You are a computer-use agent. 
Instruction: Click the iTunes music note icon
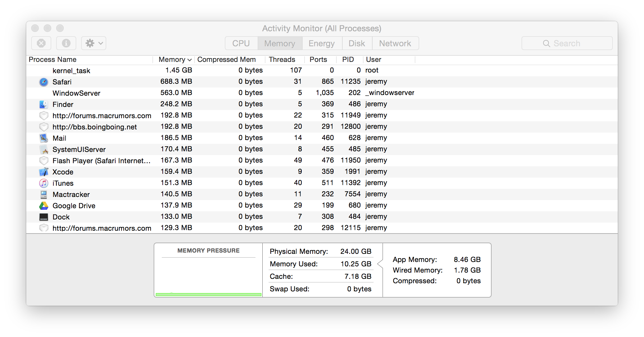pyautogui.click(x=44, y=183)
